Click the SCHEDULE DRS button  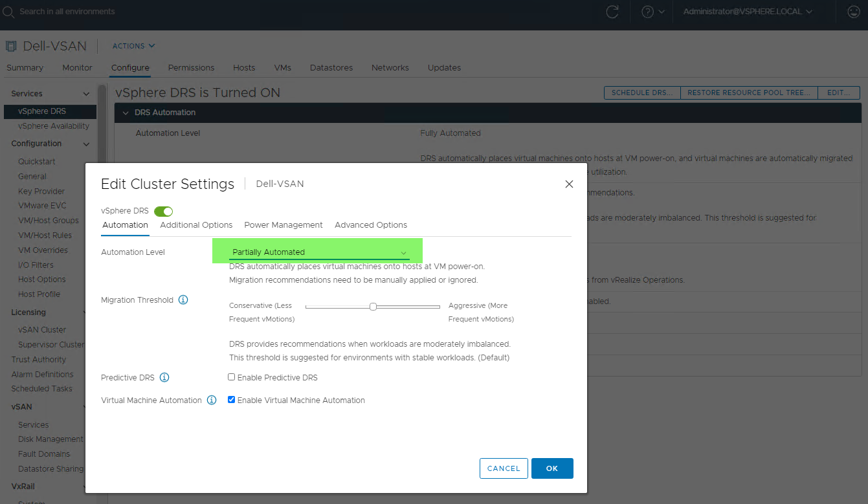641,93
